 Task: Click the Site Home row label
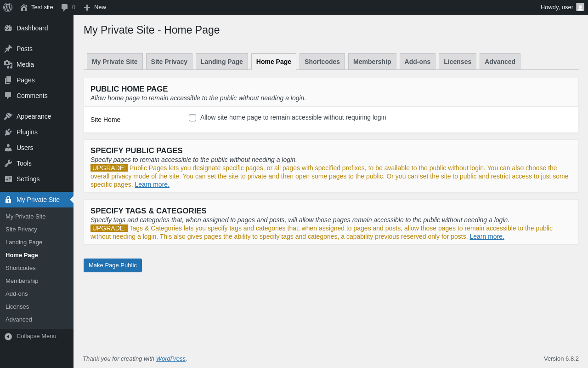click(105, 120)
